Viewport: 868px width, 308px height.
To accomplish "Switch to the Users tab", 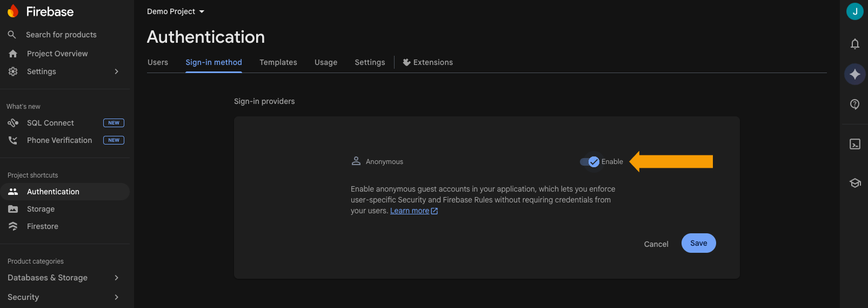I will 158,62.
